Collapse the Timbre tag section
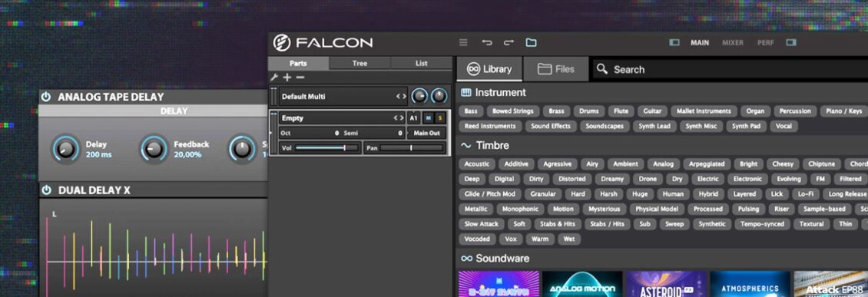 [x=466, y=146]
